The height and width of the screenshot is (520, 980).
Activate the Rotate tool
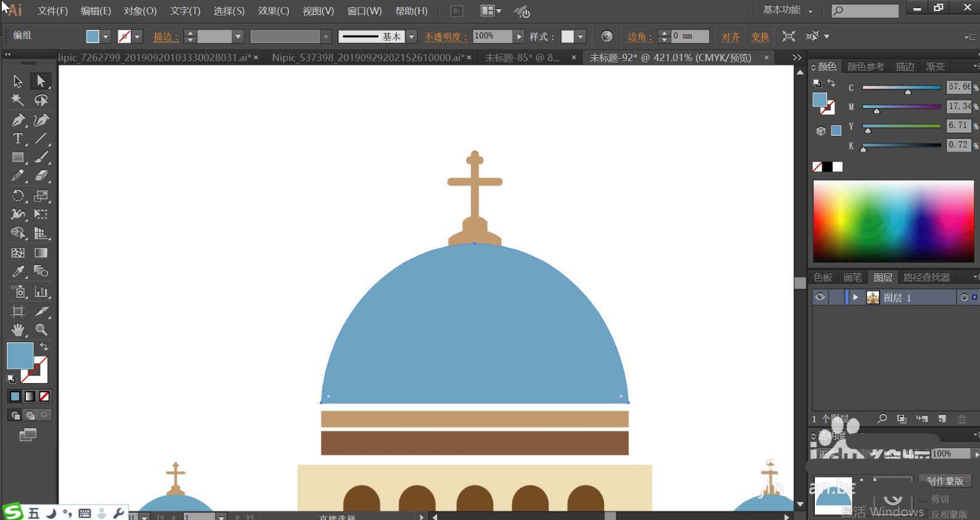pos(18,196)
